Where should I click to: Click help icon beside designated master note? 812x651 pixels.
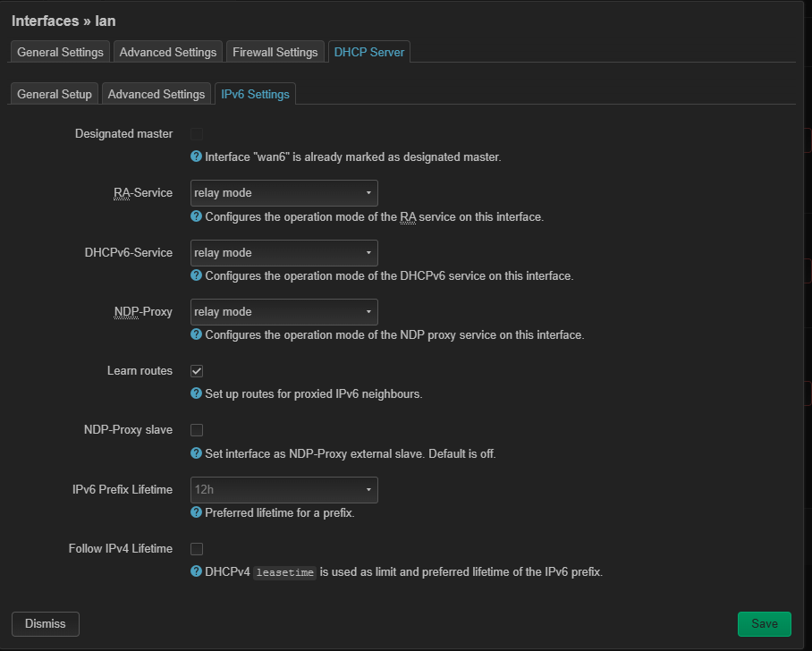[x=197, y=156]
